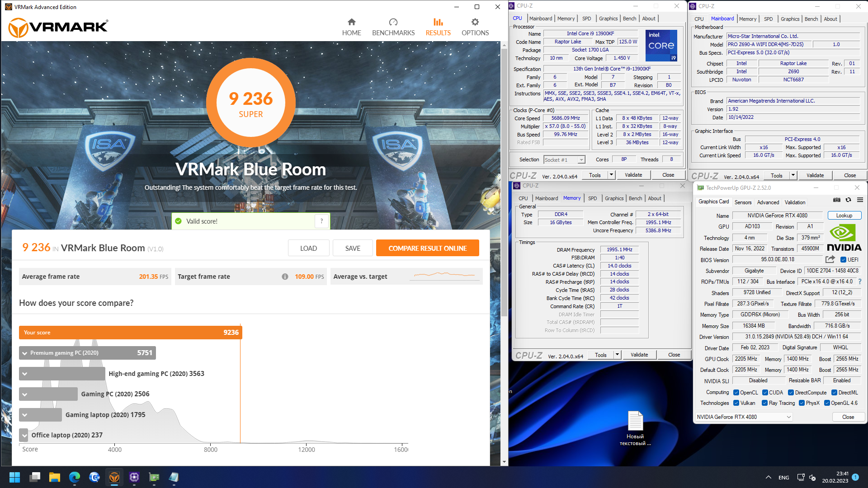Click the LOAD button in VRMark

pos(308,248)
